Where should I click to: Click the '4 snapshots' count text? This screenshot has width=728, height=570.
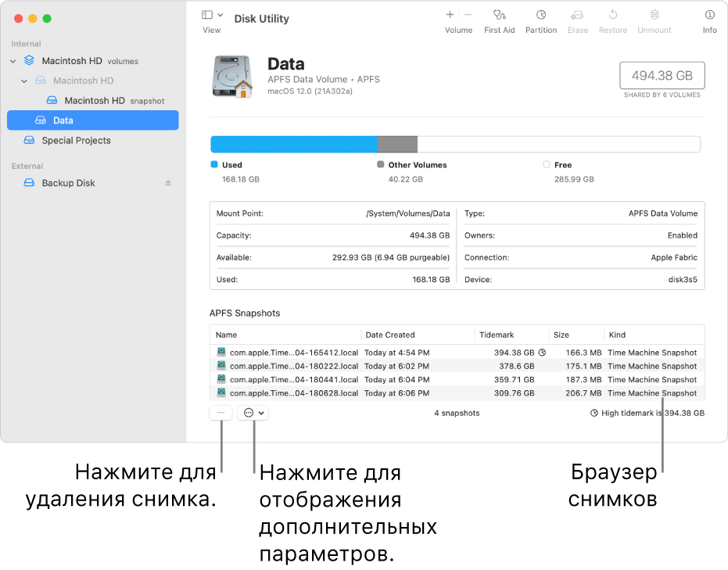(457, 413)
